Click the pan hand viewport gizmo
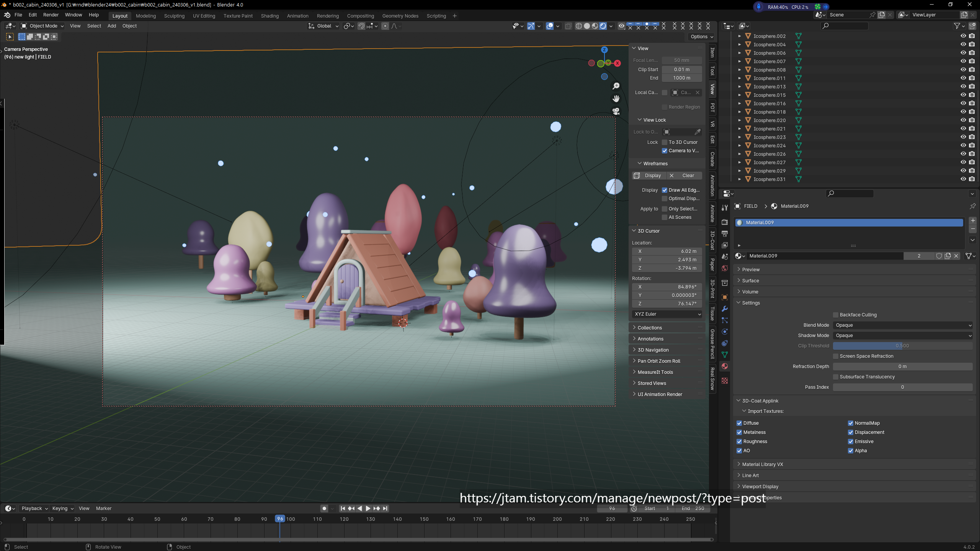This screenshot has width=980, height=551. [616, 99]
